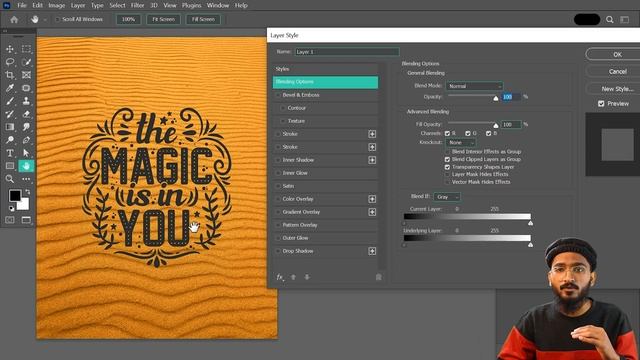Toggle the Preview checkbox
Screen dimensions: 640x360
(x=601, y=104)
